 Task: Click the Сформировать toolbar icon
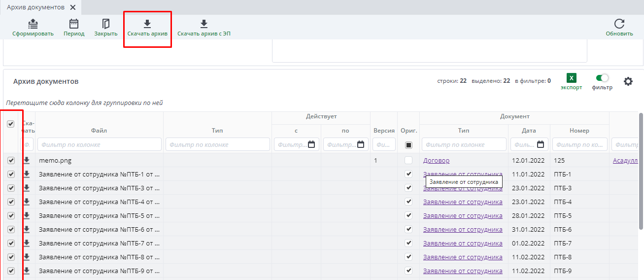pyautogui.click(x=33, y=24)
